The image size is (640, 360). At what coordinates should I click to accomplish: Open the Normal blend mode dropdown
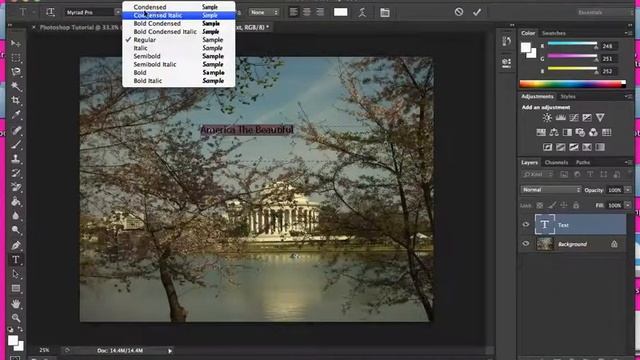point(551,190)
